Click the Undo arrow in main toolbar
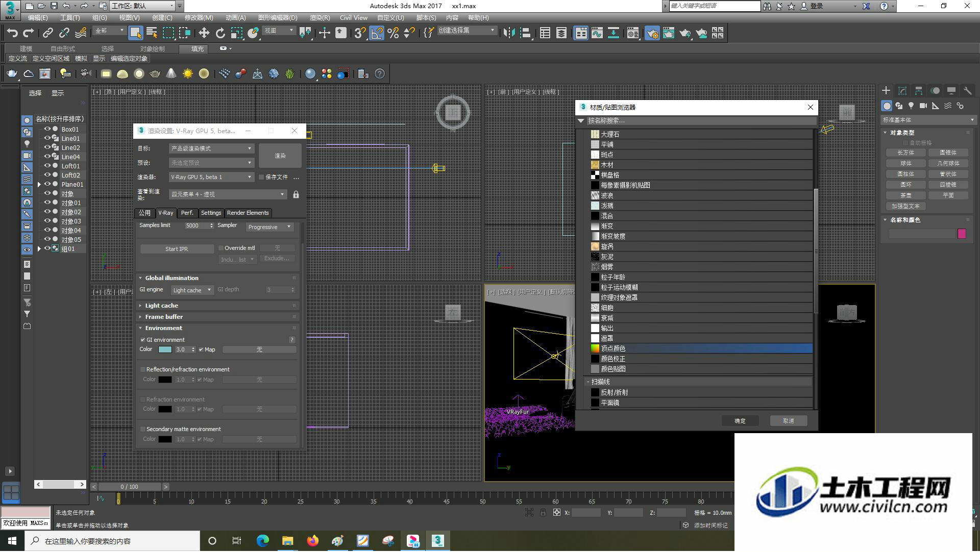The height and width of the screenshot is (552, 980). 12,33
